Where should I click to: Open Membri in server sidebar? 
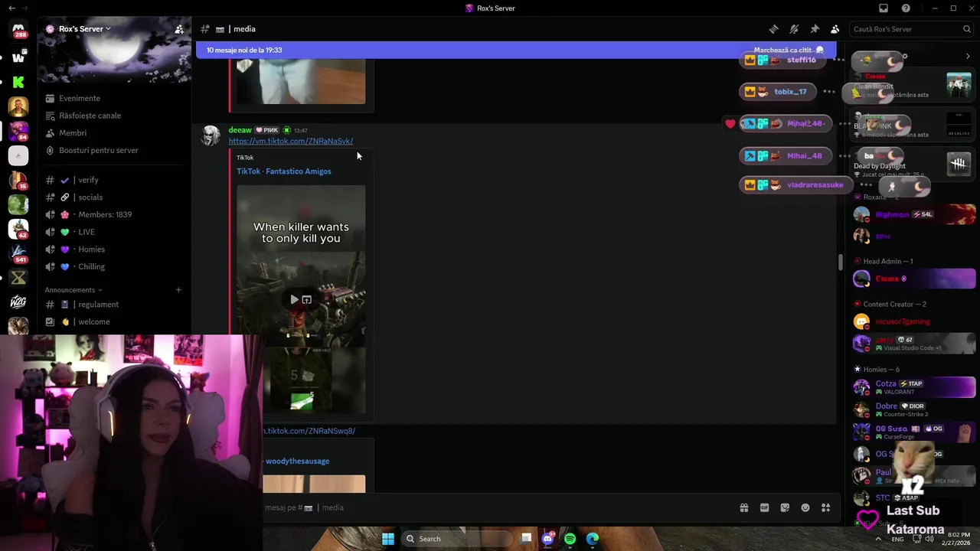click(x=73, y=133)
